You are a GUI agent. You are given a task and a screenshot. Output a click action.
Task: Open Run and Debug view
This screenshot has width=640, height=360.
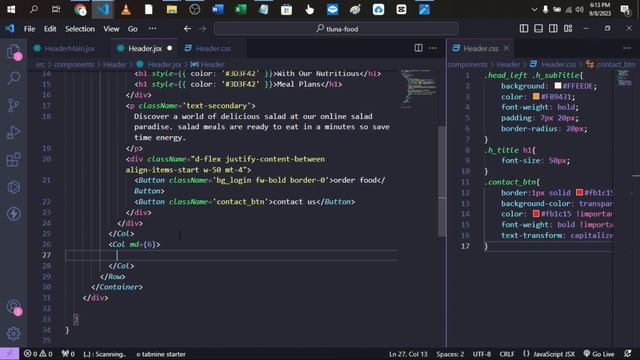pyautogui.click(x=13, y=133)
